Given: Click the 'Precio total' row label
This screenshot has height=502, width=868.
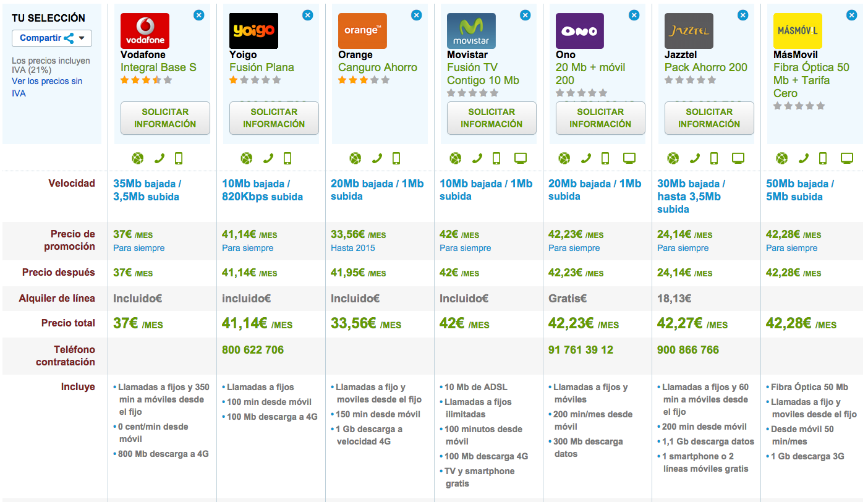Looking at the screenshot, I should point(68,323).
